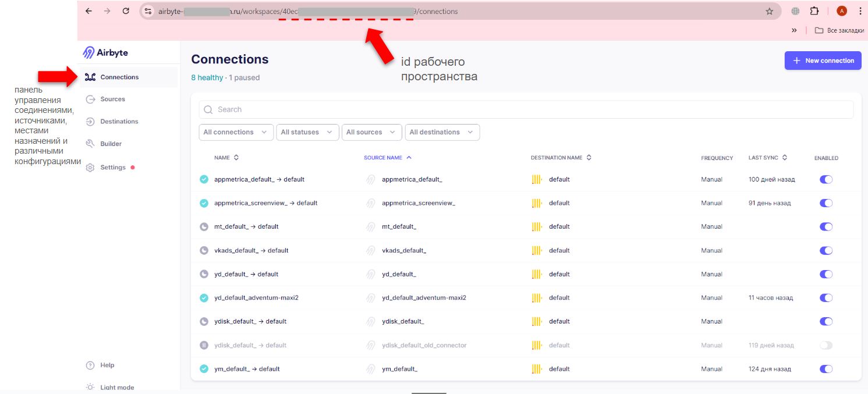
Task: Click '124 дня назад' last sync value
Action: (770, 368)
